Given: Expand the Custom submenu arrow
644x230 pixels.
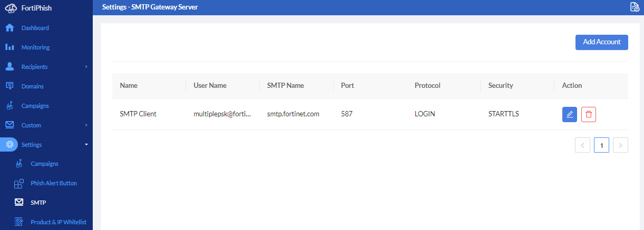Looking at the screenshot, I should coord(86,125).
